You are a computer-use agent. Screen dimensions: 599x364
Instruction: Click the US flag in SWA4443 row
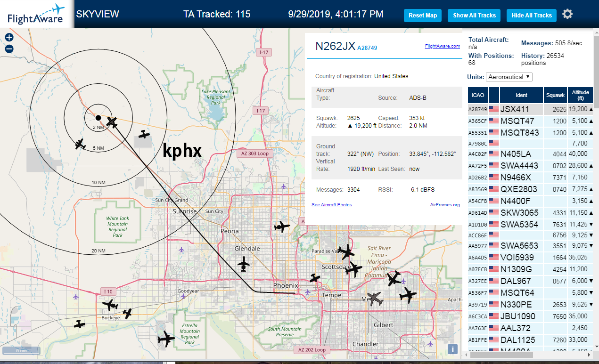coord(494,165)
